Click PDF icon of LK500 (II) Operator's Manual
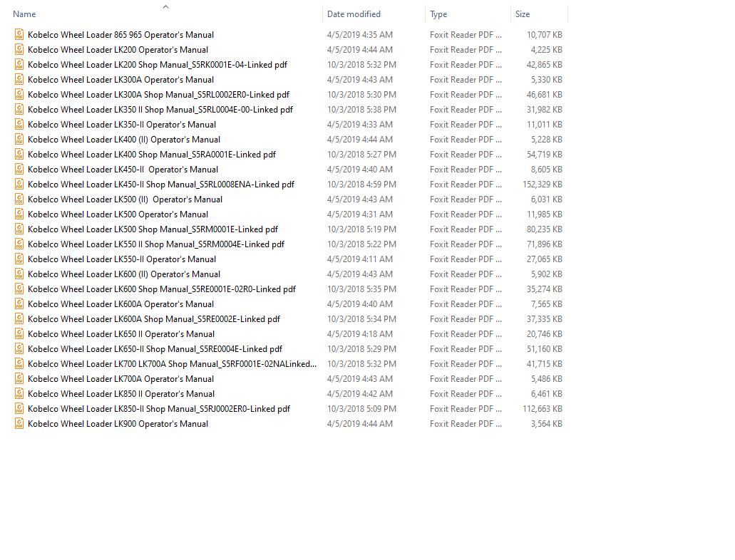 coord(19,199)
